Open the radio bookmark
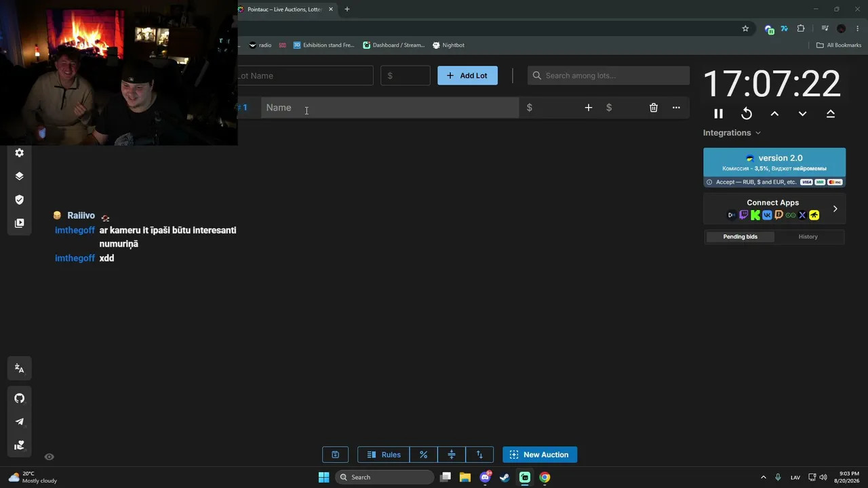This screenshot has height=488, width=868. 260,45
